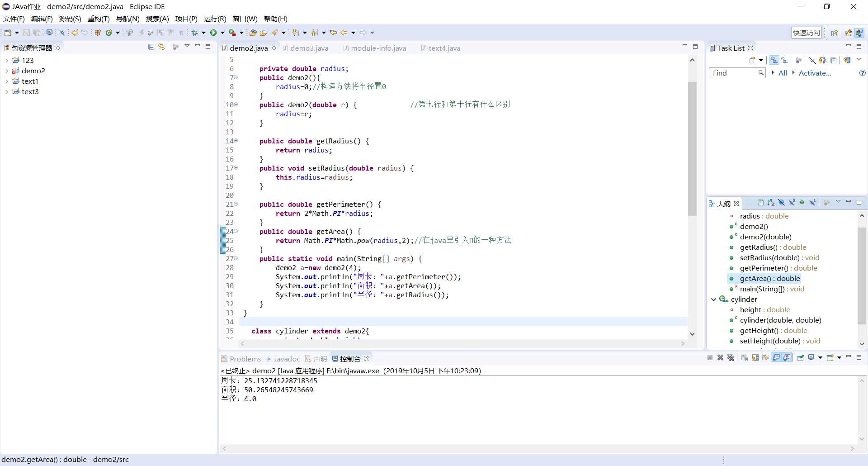The width and height of the screenshot is (868, 466).
Task: Open Package Explorer view menu triangle
Action: tap(187, 46)
